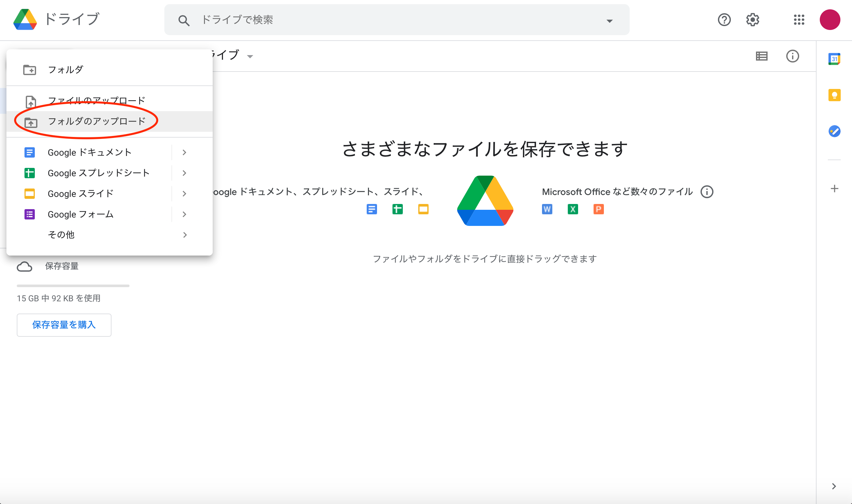Click the new folder icon in menu

[x=30, y=70]
